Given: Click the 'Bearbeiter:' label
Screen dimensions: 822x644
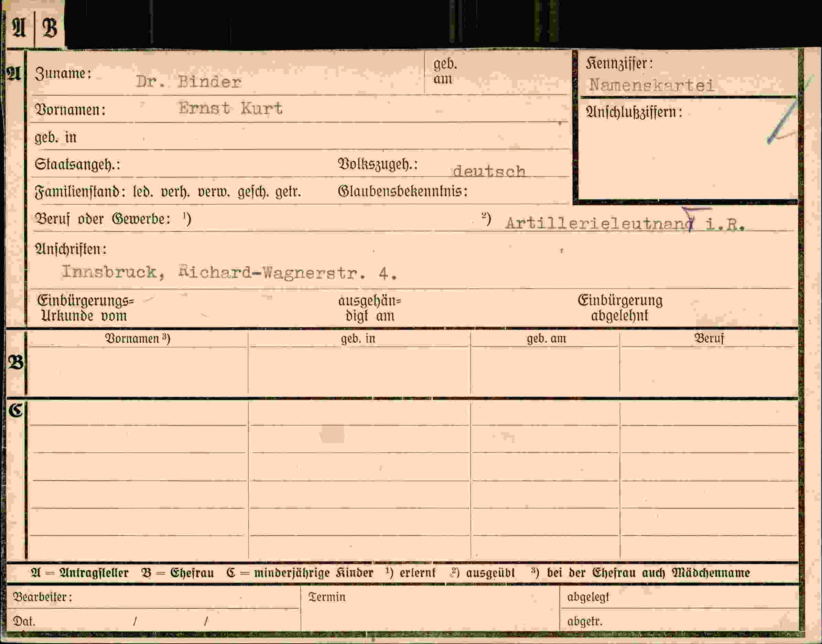Looking at the screenshot, I should (x=42, y=597).
